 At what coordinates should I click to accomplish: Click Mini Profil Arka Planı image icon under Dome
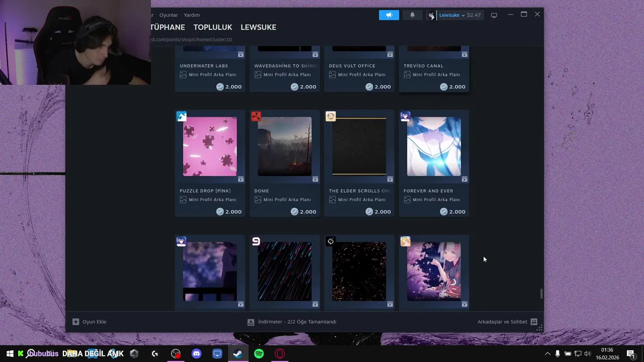[x=258, y=200]
